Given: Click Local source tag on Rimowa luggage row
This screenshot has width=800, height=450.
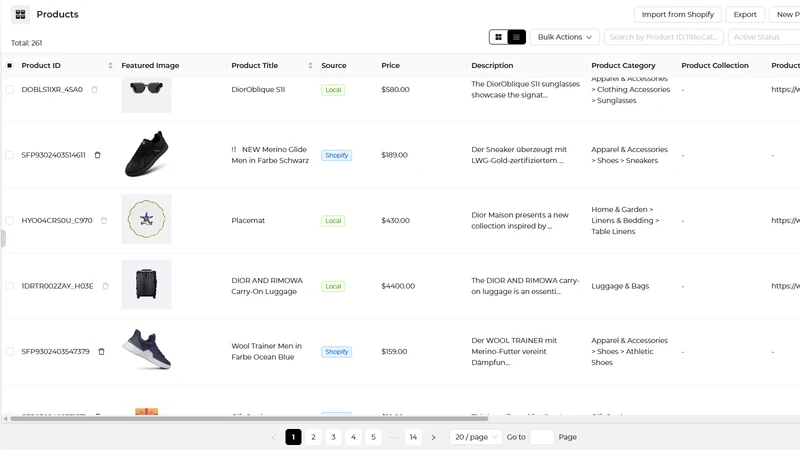Looking at the screenshot, I should coord(333,286).
